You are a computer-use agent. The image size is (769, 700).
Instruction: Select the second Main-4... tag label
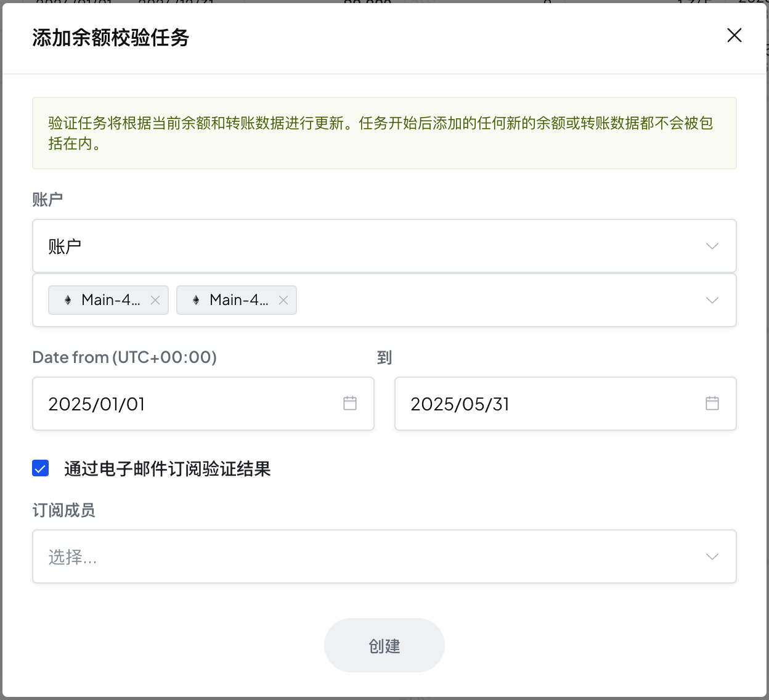(x=238, y=300)
